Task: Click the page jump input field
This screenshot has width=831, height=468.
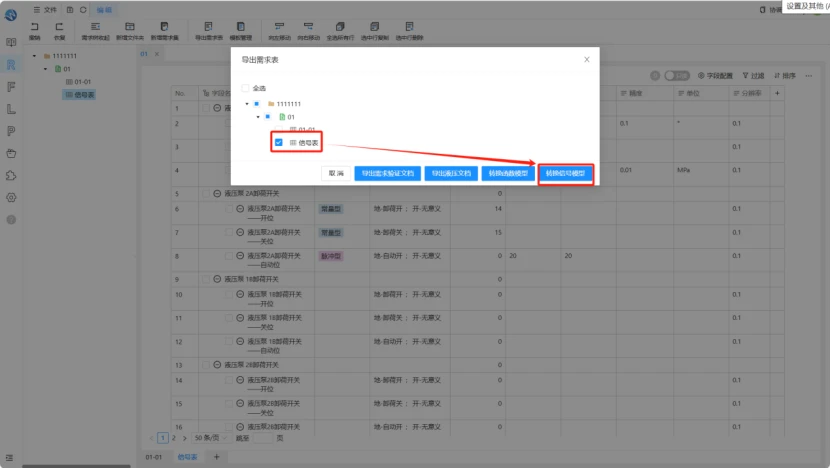Action: pos(263,438)
